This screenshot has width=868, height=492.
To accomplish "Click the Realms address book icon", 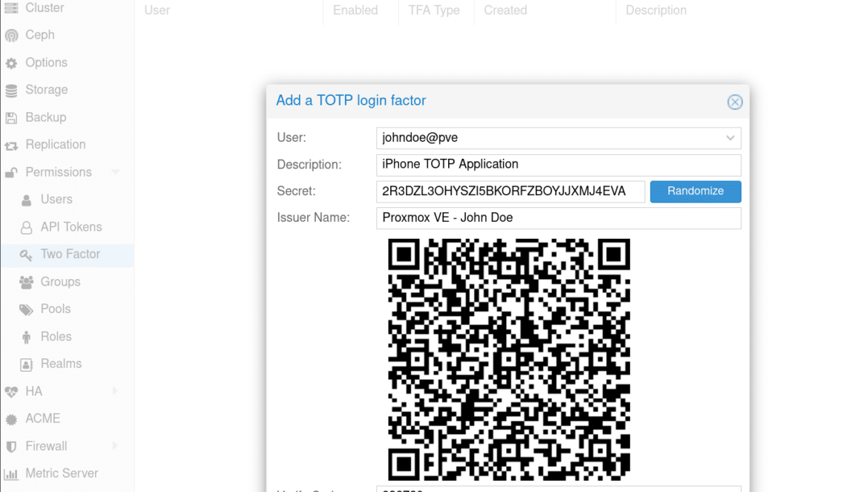I will (x=26, y=364).
